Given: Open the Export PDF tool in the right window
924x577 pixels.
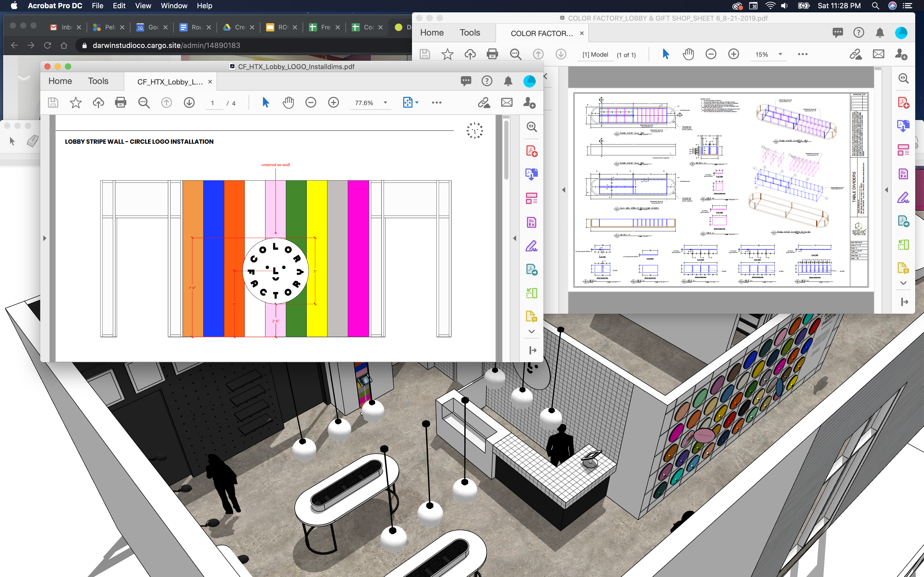Looking at the screenshot, I should (x=903, y=125).
